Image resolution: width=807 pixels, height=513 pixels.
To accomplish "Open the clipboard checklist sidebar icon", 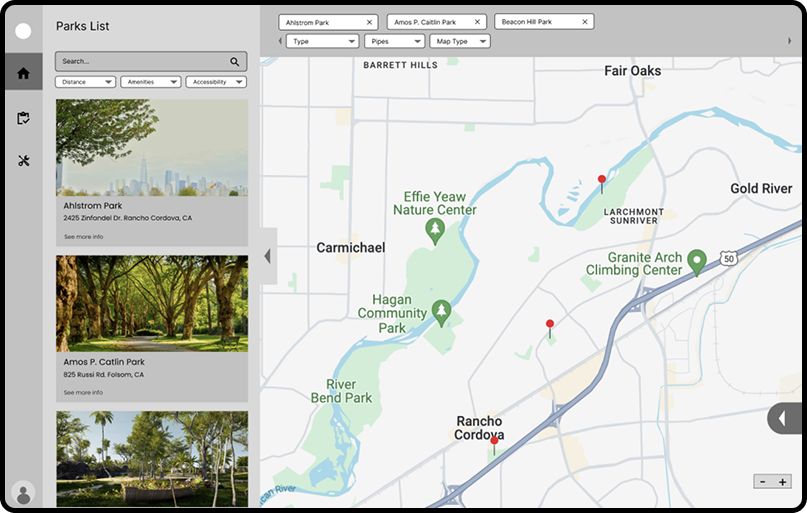I will 23,118.
